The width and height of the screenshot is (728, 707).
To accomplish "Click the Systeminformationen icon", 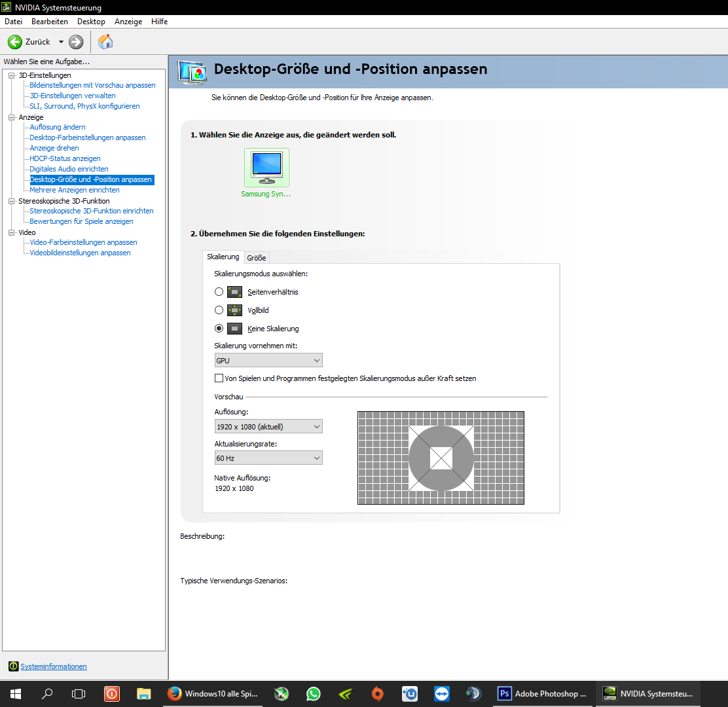I will (14, 666).
